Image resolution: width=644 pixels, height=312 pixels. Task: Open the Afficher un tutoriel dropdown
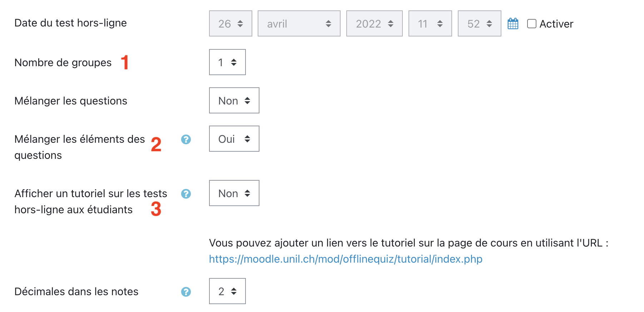[x=234, y=193]
